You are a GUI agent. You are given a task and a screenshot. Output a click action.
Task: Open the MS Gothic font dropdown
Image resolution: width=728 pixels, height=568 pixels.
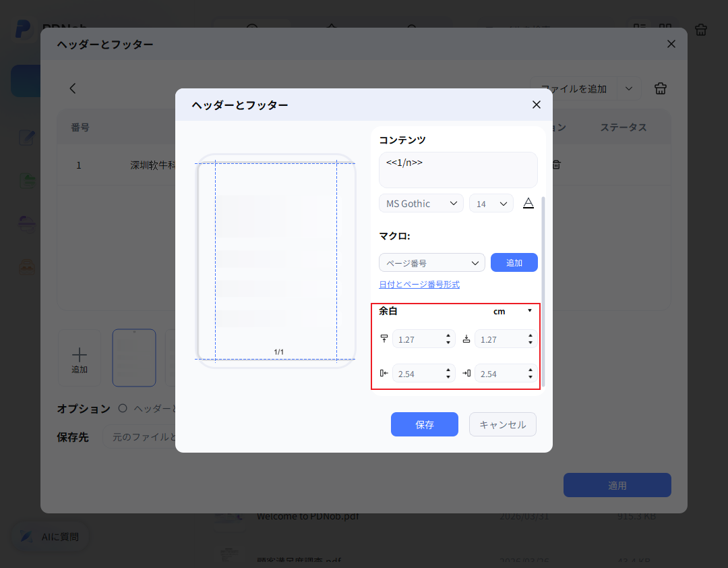pos(421,202)
